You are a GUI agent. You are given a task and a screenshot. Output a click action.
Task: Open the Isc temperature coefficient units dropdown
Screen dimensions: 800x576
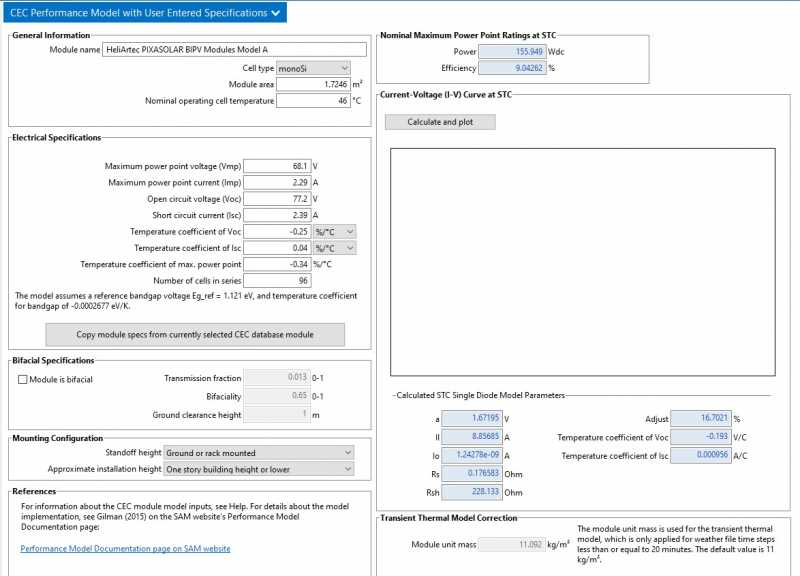[x=334, y=248]
